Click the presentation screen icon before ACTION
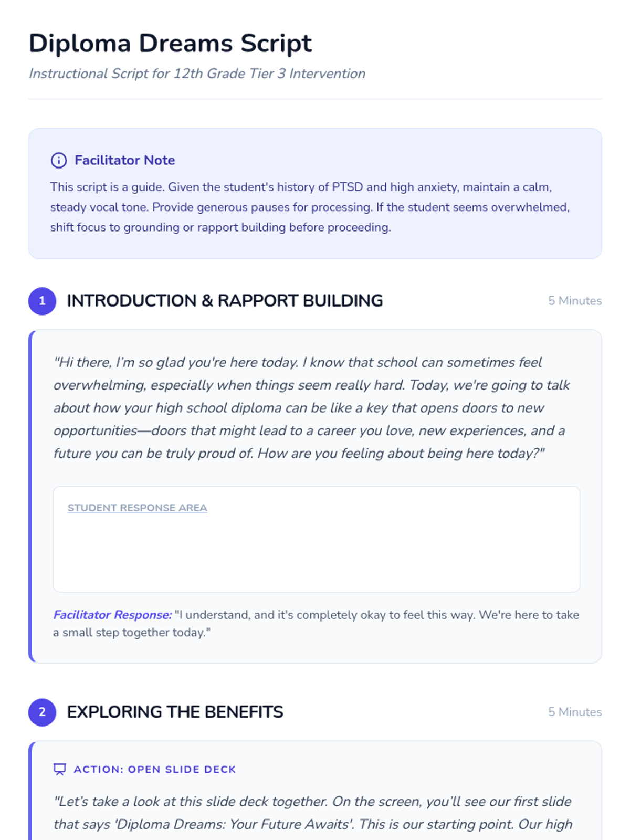This screenshot has height=840, width=630. pyautogui.click(x=60, y=769)
